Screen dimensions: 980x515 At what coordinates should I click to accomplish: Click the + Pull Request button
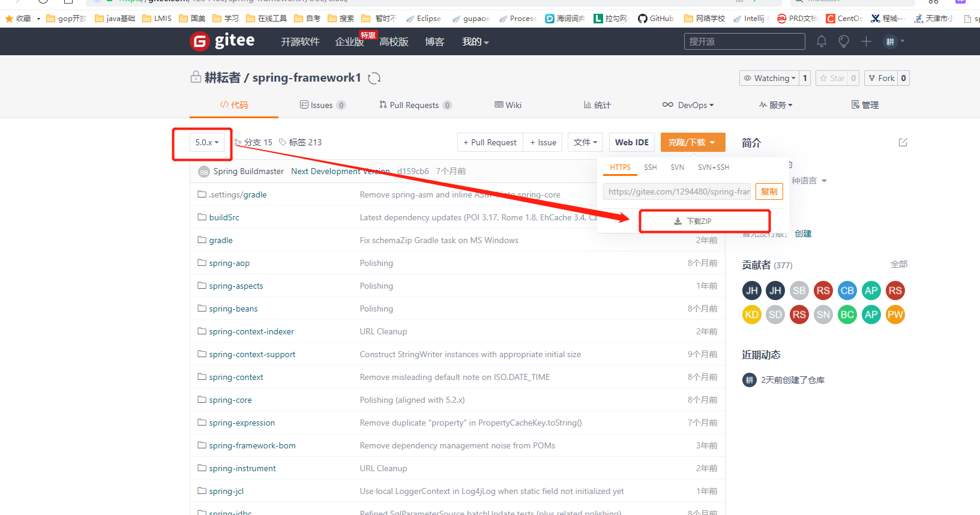click(x=490, y=142)
